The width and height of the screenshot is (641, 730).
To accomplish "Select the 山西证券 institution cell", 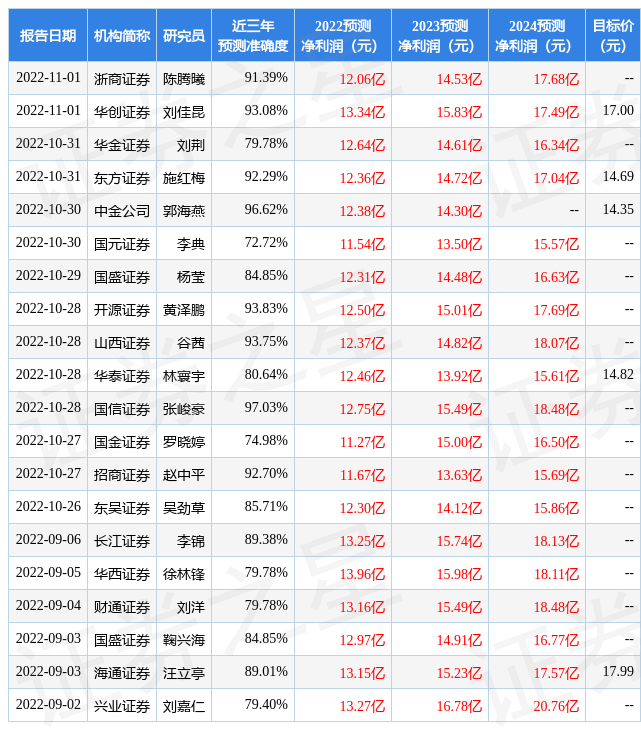I will click(x=122, y=343).
